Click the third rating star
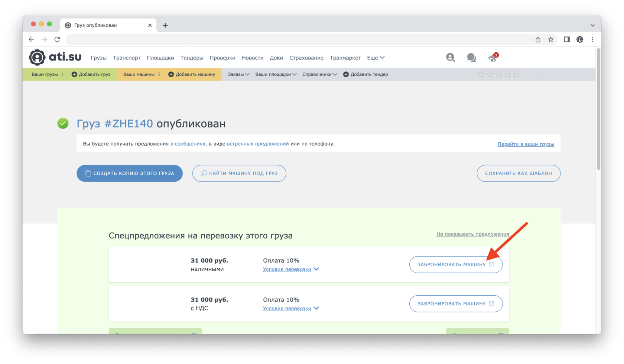 pos(499,74)
